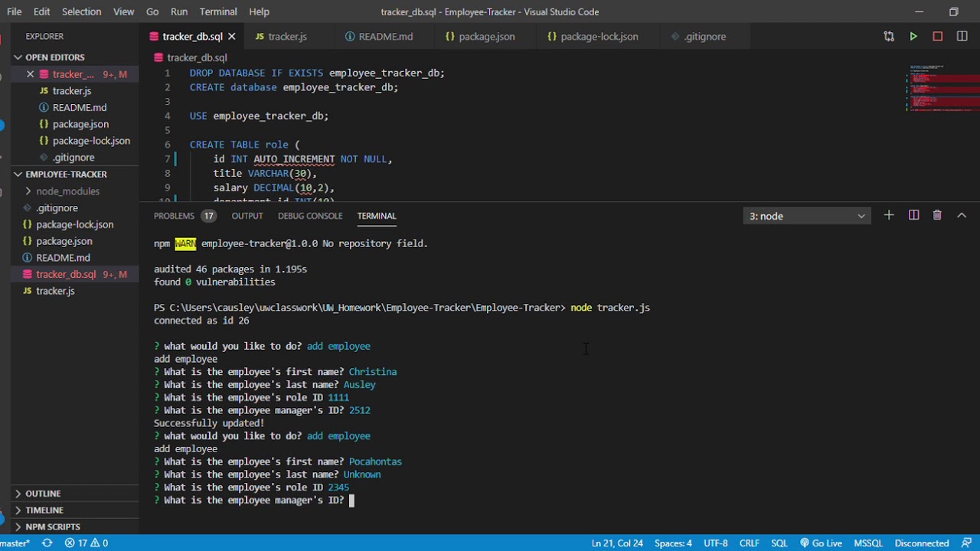
Task: Split the editor right
Action: (x=962, y=36)
